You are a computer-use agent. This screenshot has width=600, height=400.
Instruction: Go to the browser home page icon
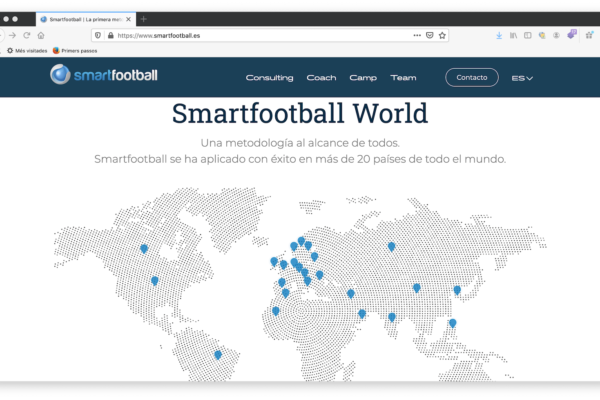[x=41, y=35]
